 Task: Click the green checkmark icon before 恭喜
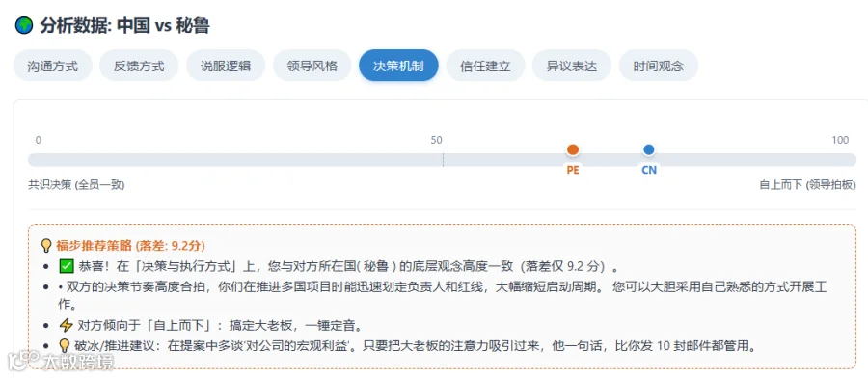pos(66,266)
